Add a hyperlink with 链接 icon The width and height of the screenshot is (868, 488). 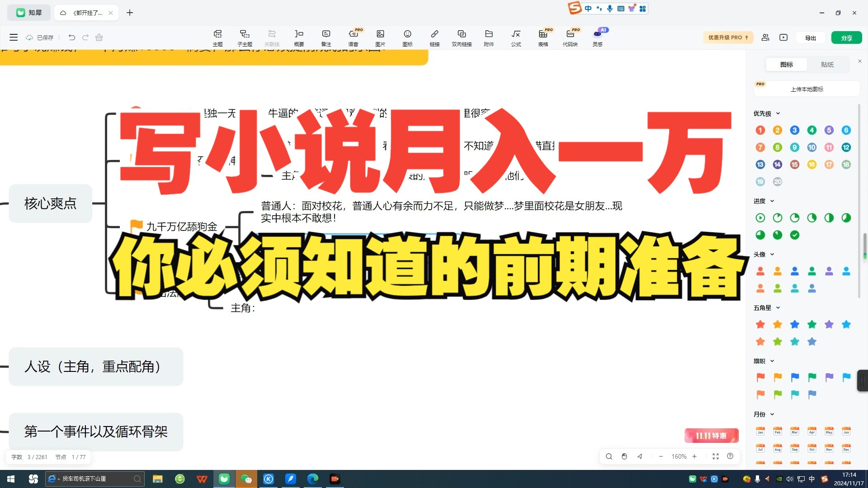[434, 38]
